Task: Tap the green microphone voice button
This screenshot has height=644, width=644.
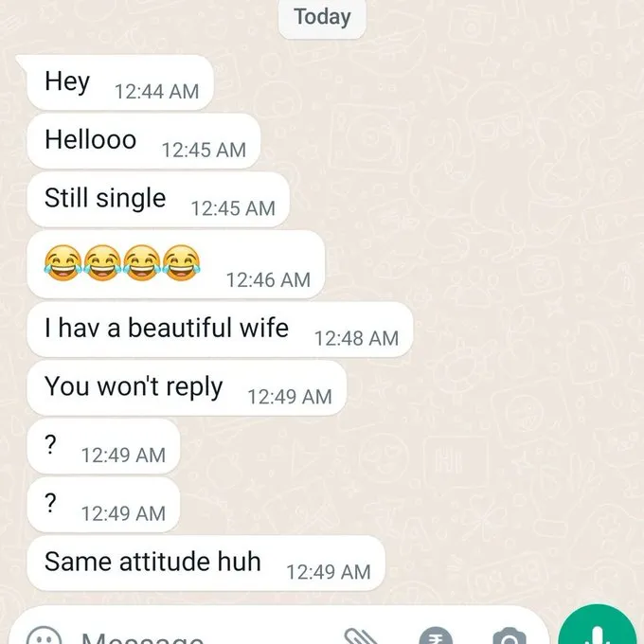Action: tap(598, 625)
